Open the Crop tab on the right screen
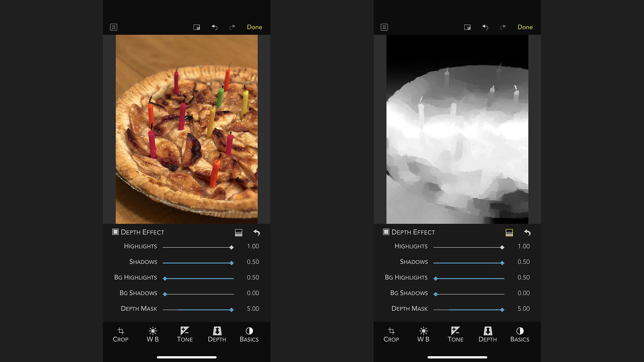Viewport: 644px width, 362px height. coord(391,334)
